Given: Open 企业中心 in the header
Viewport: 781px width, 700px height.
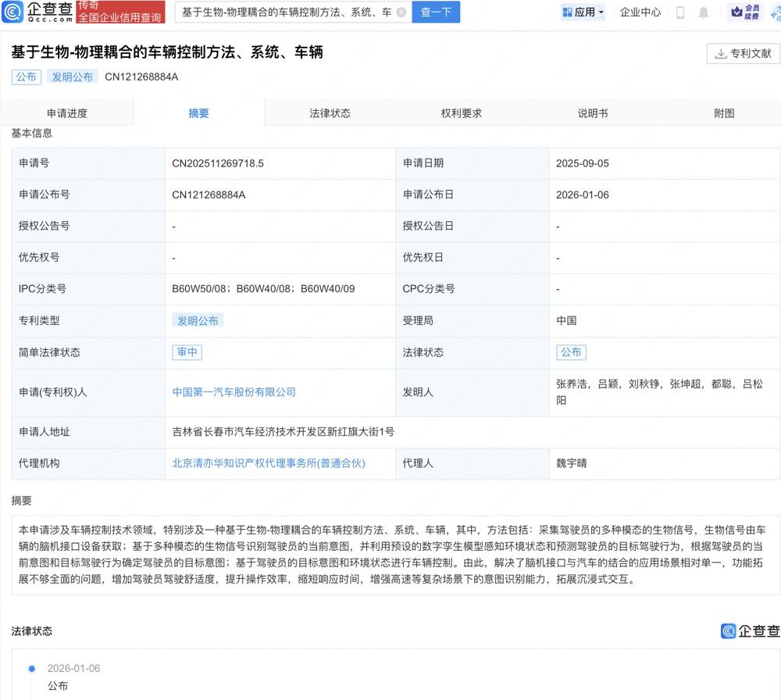Looking at the screenshot, I should coord(640,12).
